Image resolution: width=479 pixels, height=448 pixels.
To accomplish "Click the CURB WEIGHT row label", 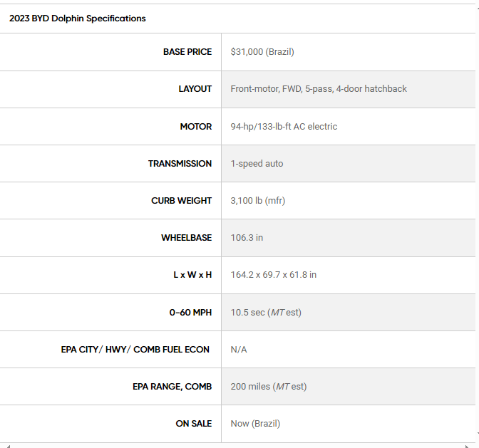I will click(x=181, y=201).
